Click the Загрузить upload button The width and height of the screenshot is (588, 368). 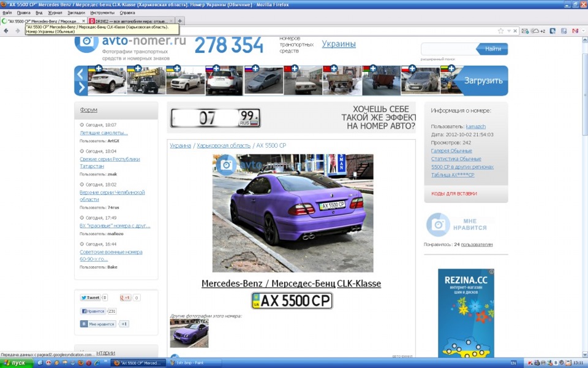(483, 81)
